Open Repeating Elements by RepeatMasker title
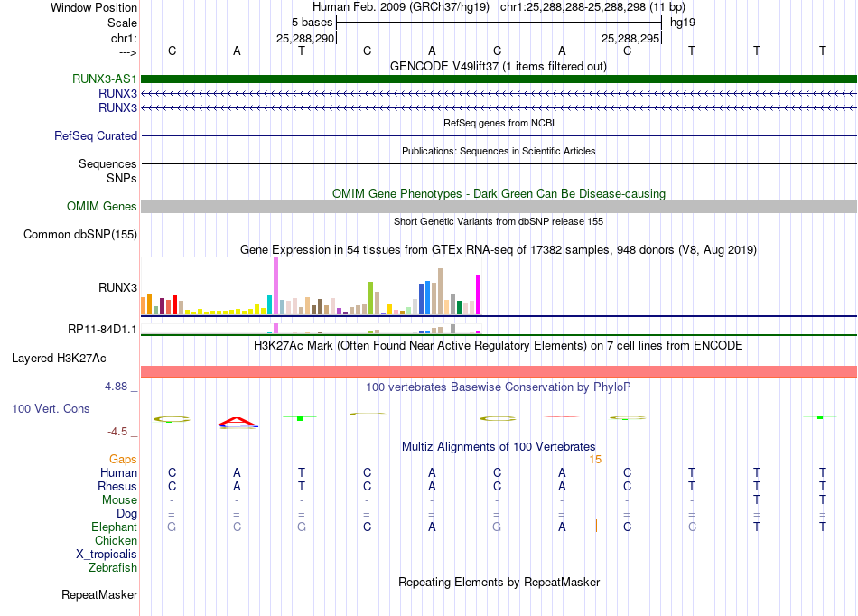 pos(499,582)
